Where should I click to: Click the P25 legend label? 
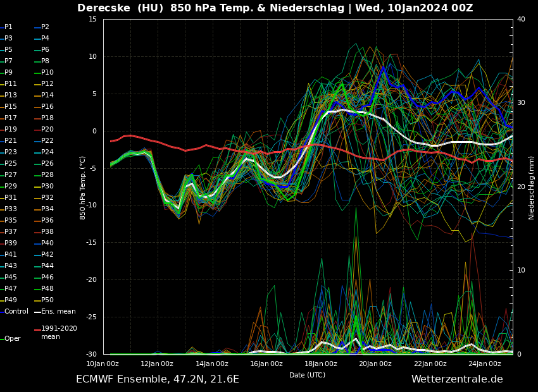pos(11,164)
